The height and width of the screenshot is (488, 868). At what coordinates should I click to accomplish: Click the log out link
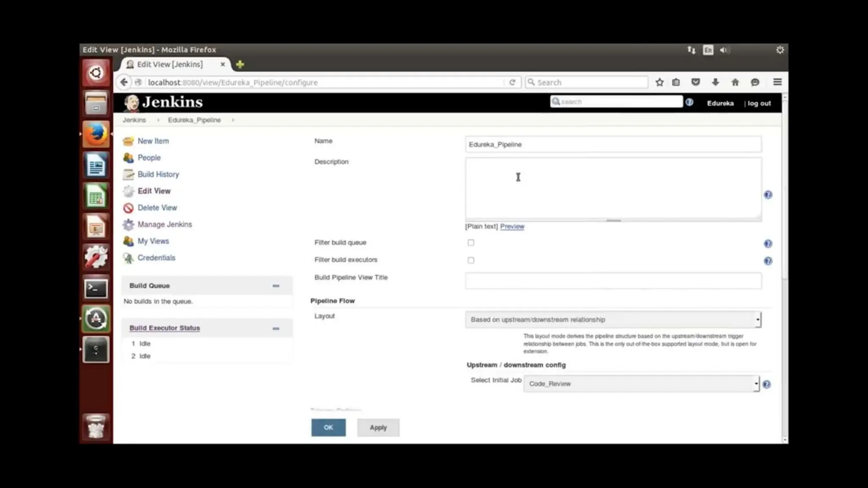pyautogui.click(x=759, y=103)
